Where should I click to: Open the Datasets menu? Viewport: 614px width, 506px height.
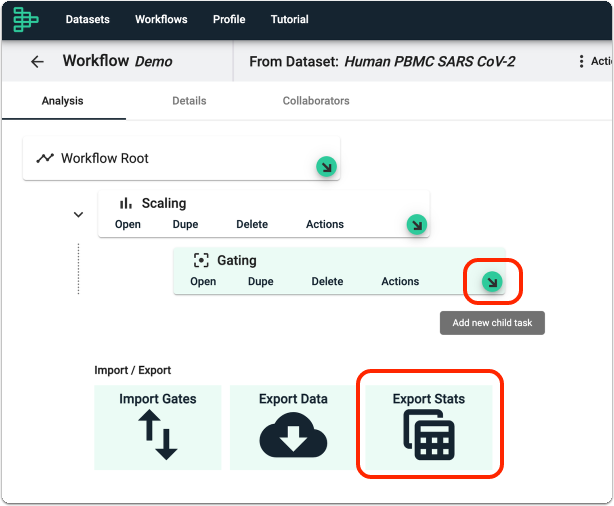click(x=88, y=19)
